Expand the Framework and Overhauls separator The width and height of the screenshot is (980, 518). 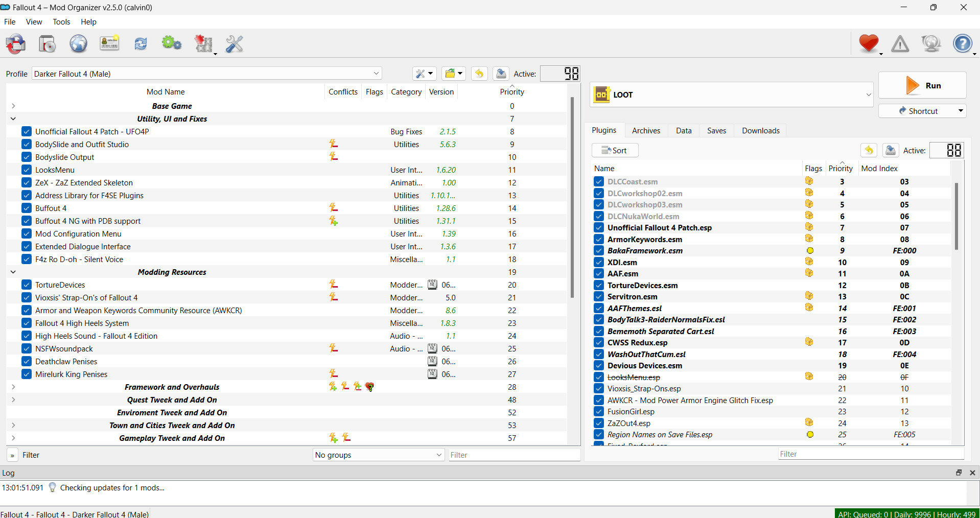(13, 387)
